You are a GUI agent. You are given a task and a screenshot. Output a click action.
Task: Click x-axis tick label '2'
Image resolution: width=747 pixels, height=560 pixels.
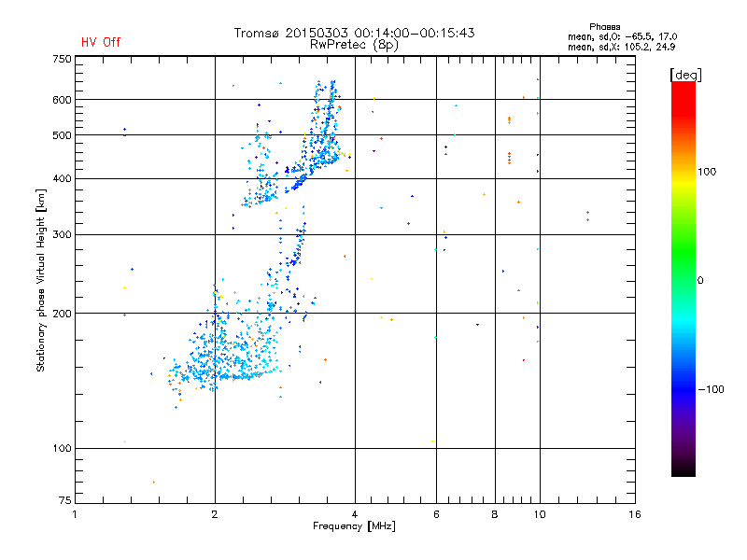tap(215, 514)
